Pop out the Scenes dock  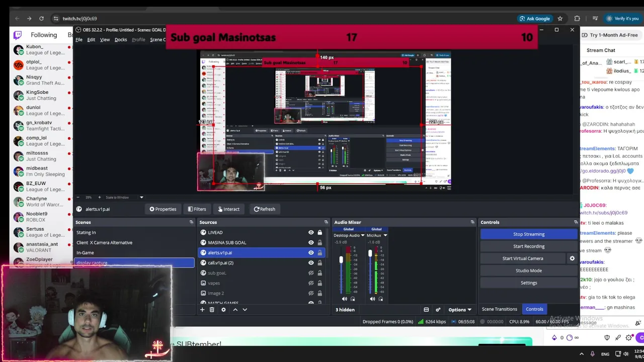(191, 222)
